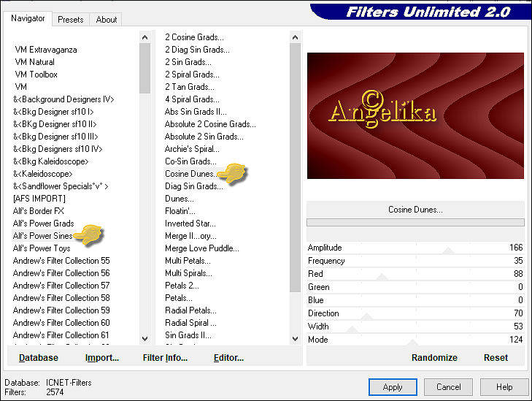The height and width of the screenshot is (401, 532).
Task: Choose Inverted Star filter
Action: click(x=190, y=224)
